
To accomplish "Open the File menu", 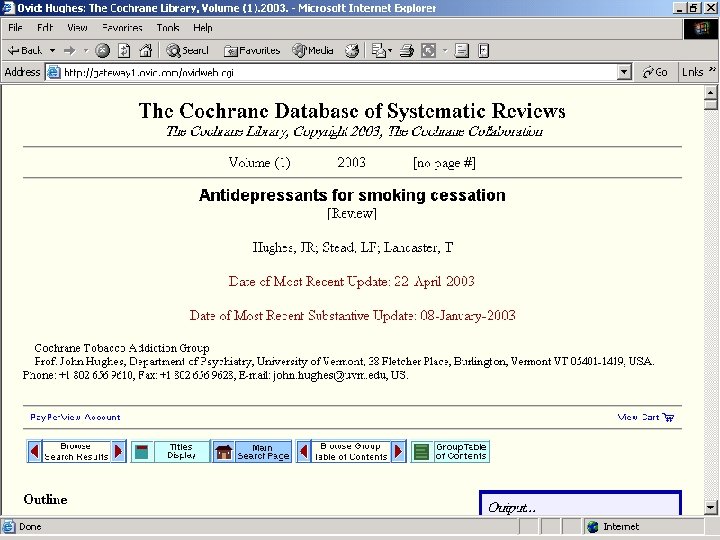I will point(15,28).
